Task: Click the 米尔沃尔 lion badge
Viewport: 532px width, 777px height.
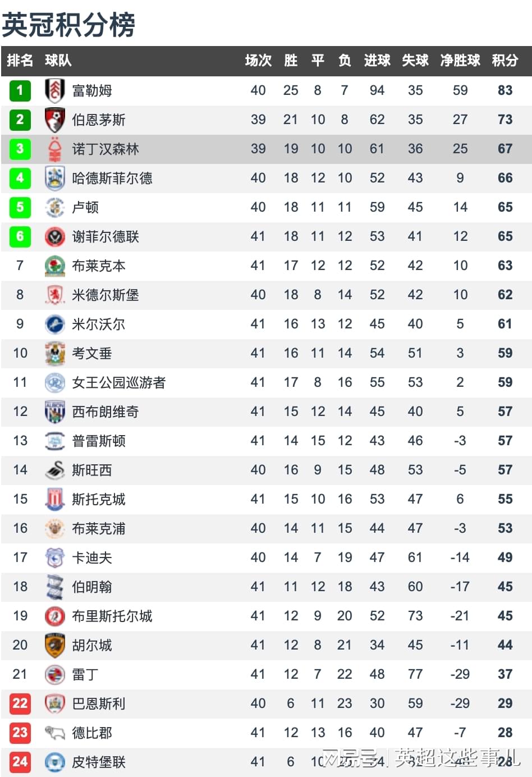Action: (x=54, y=324)
